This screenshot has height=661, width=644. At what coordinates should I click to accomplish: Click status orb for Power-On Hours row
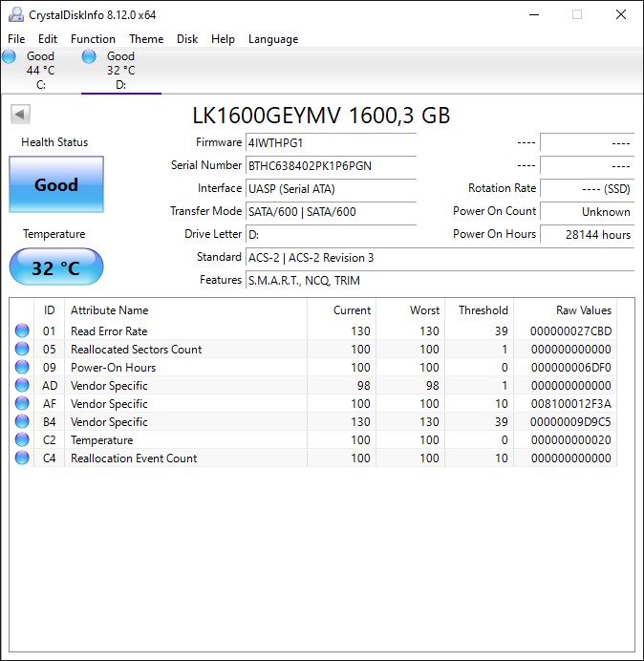pyautogui.click(x=22, y=367)
